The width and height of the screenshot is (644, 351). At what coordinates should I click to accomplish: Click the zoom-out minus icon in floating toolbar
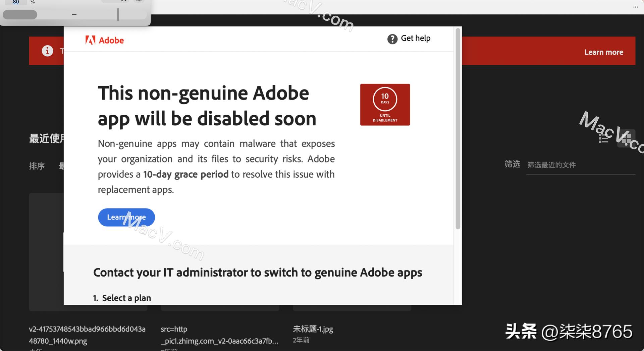[x=74, y=15]
